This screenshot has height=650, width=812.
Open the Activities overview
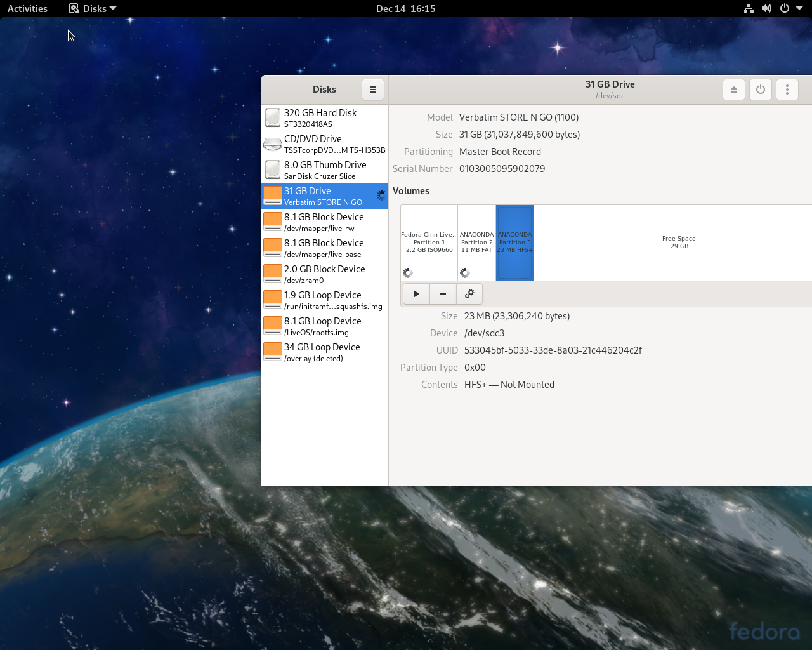[27, 8]
